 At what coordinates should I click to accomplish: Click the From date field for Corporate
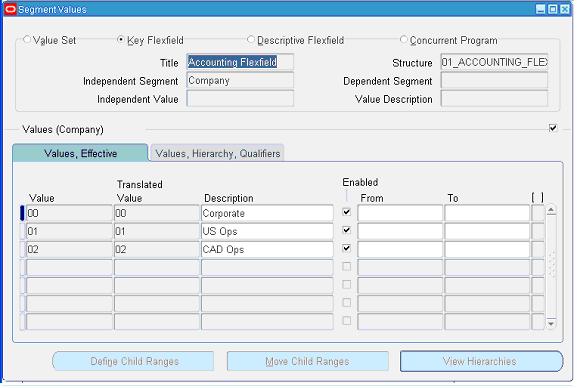400,213
